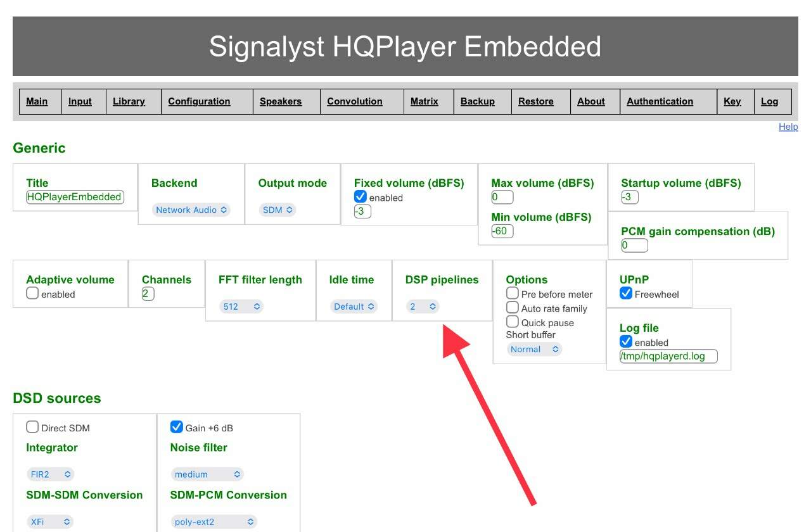Open the Log tab
811x532 pixels.
(770, 101)
